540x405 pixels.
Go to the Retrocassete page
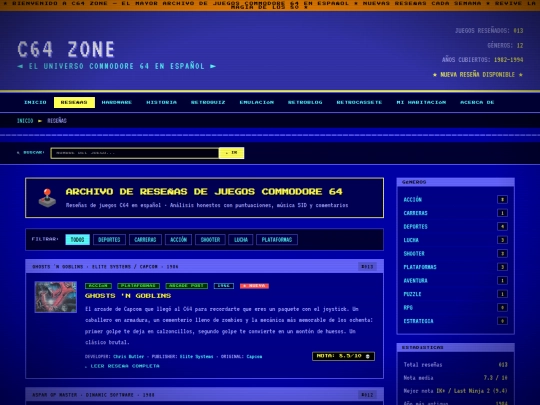[359, 102]
